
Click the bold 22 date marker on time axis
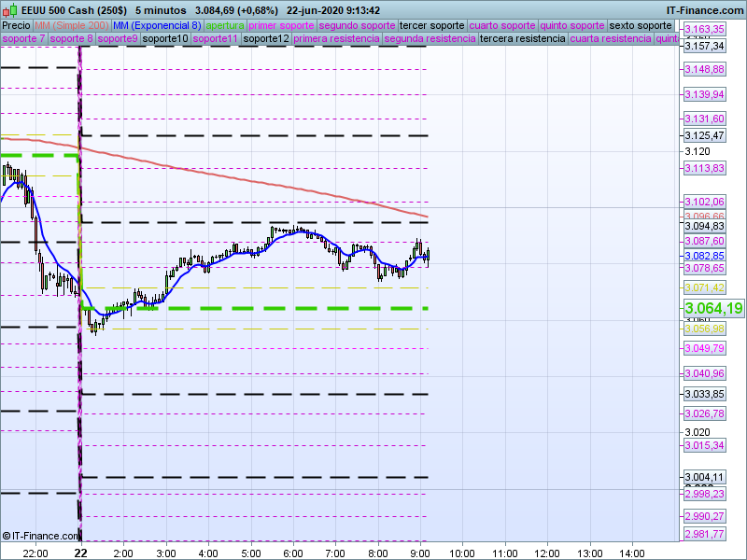point(82,553)
